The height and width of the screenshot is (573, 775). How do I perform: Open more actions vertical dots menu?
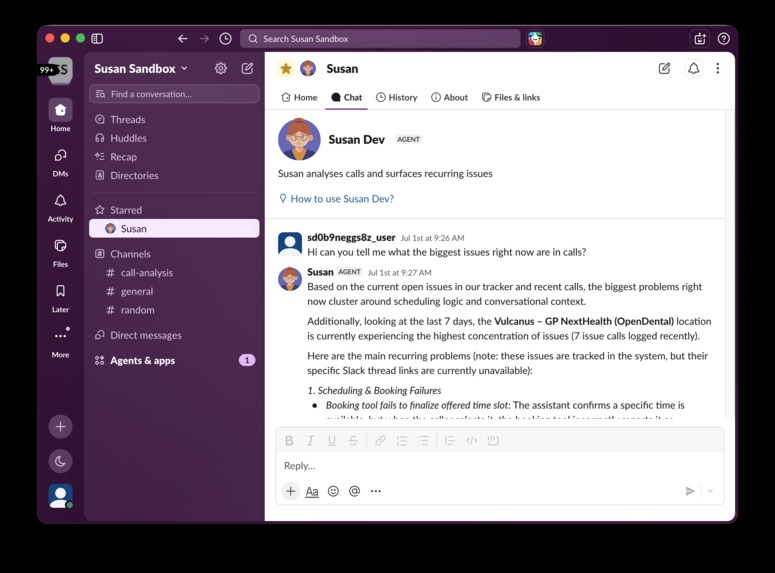tap(718, 68)
